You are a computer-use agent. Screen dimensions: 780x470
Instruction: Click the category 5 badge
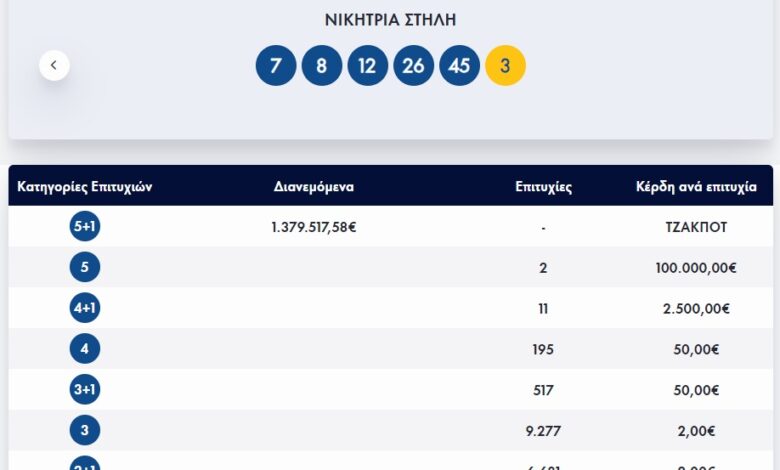point(85,267)
